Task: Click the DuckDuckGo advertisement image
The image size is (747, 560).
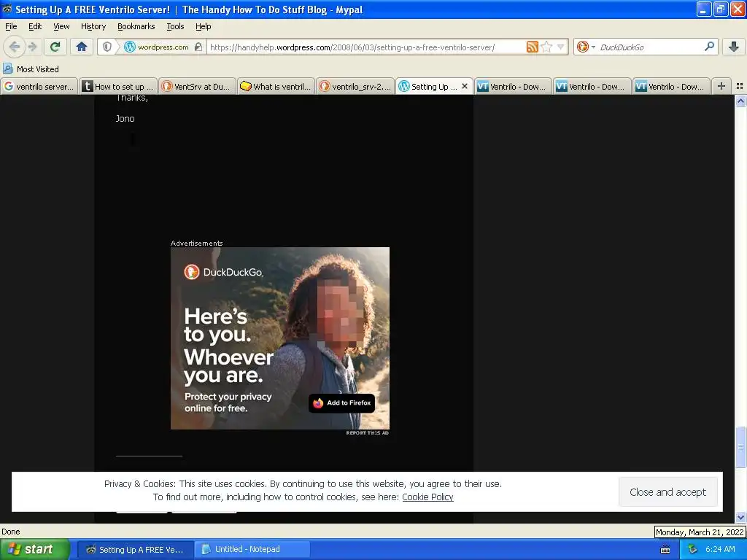Action: 280,338
